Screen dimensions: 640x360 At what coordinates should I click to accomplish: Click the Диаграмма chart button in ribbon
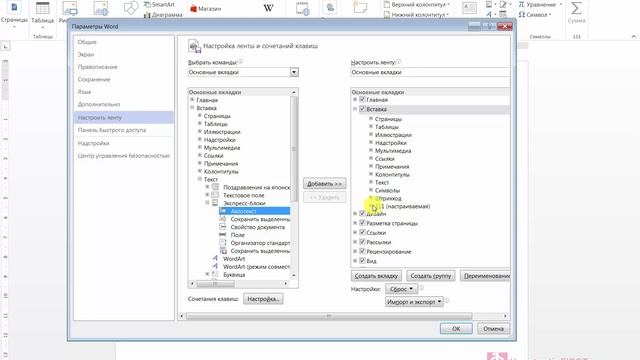163,15
